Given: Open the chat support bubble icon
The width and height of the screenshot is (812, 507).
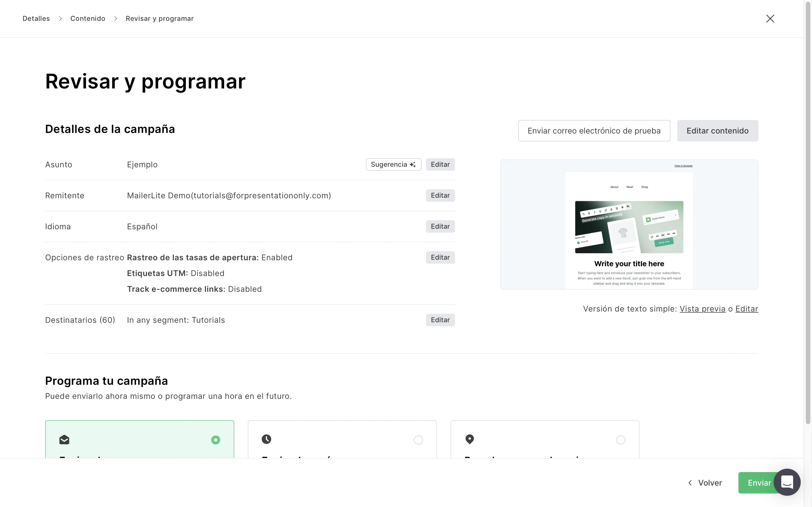Looking at the screenshot, I should (x=787, y=482).
